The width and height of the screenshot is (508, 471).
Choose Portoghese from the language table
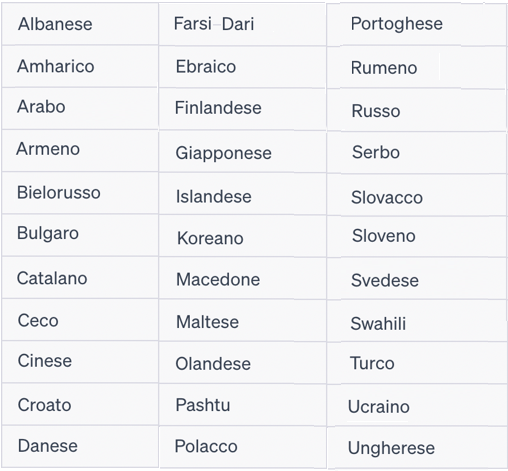click(x=417, y=24)
